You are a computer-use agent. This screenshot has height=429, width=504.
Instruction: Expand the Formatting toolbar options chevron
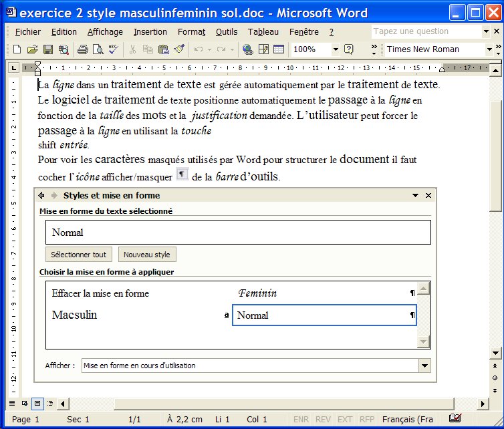[498, 49]
